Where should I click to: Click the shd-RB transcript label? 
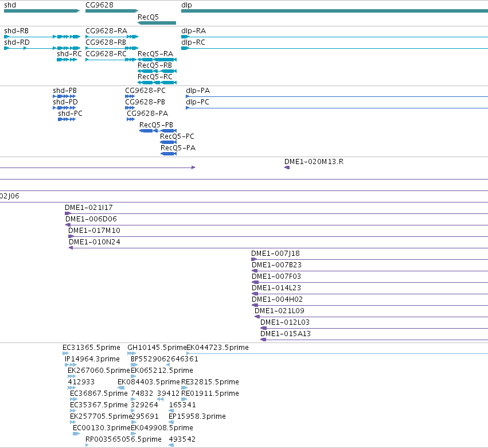pyautogui.click(x=16, y=31)
